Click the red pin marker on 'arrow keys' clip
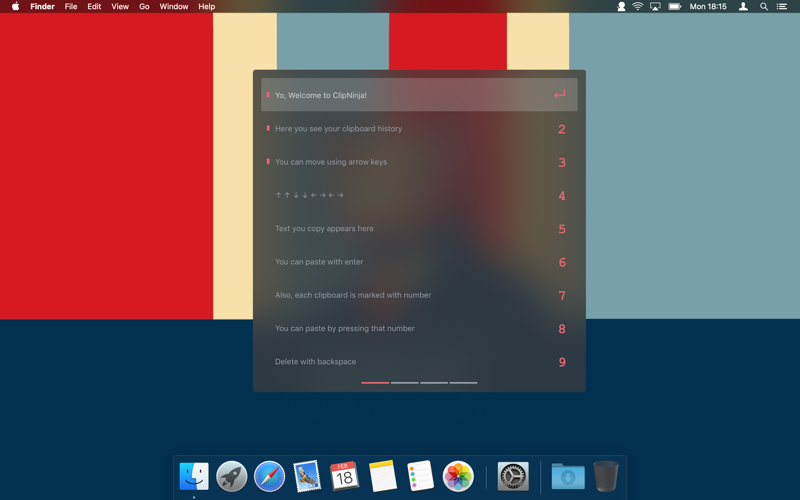This screenshot has width=800, height=500. pyautogui.click(x=268, y=161)
